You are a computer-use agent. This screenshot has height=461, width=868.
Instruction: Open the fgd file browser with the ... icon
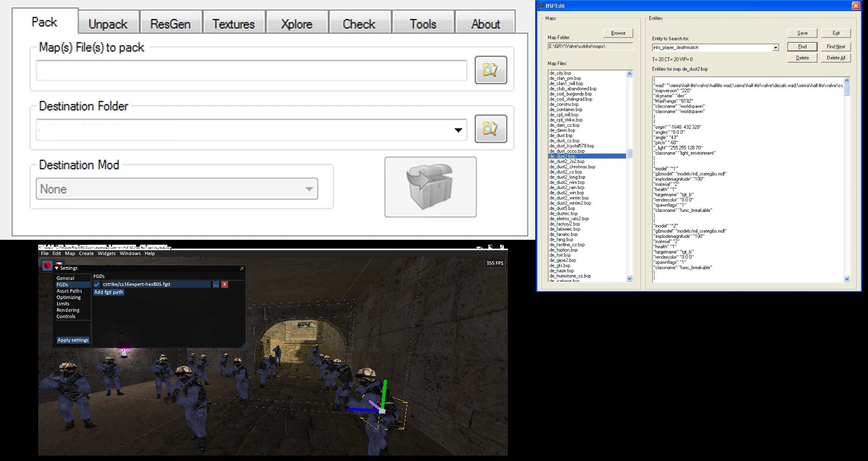click(216, 285)
